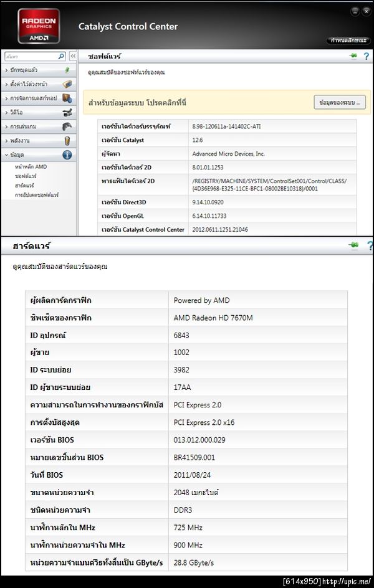Expand the การเล่นเกม category chevron
Screen dimensions: 374x588
(x=6, y=126)
